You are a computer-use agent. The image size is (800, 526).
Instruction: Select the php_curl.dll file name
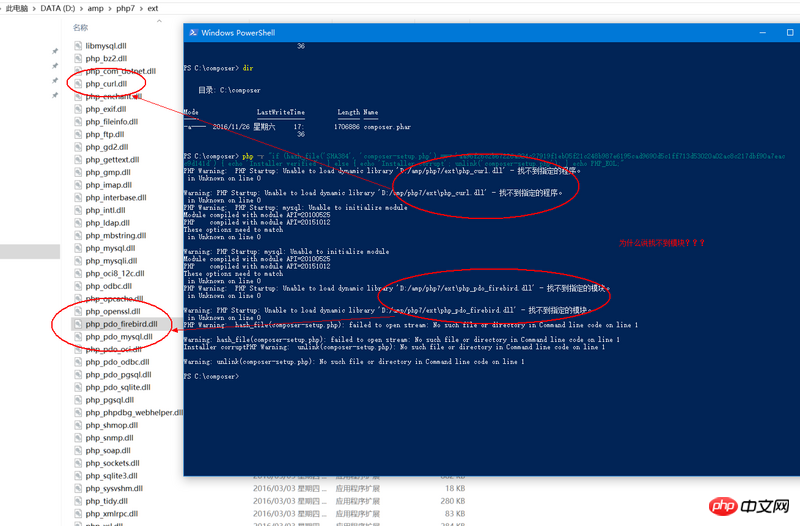tap(106, 84)
